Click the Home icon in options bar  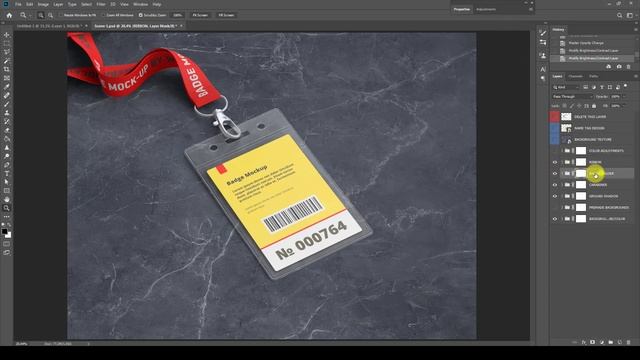click(9, 15)
